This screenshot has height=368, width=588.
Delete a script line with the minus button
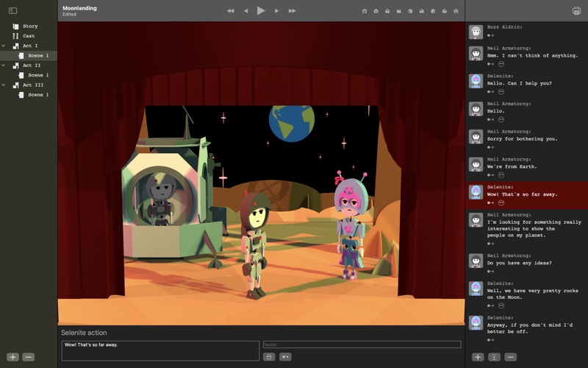click(510, 357)
